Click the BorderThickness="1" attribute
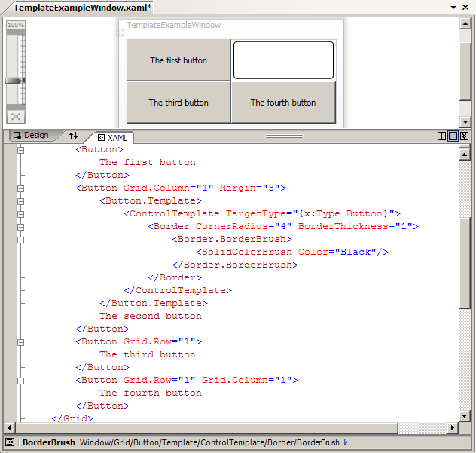 coord(355,226)
